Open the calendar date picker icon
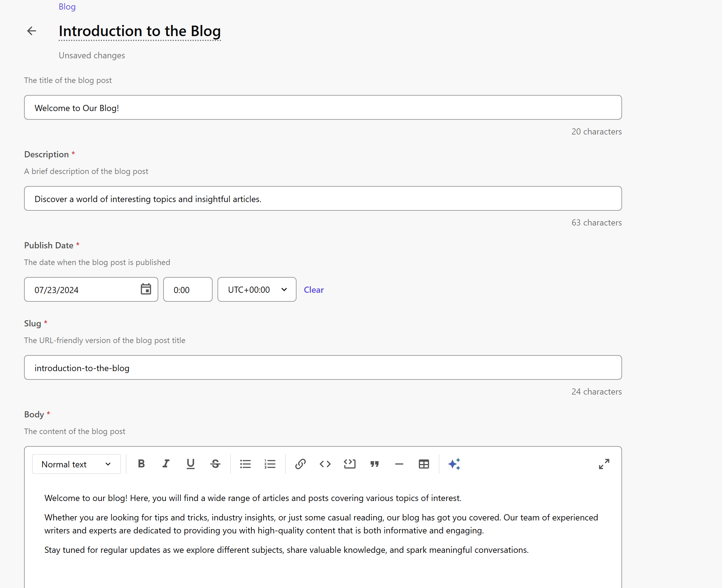 (x=146, y=289)
